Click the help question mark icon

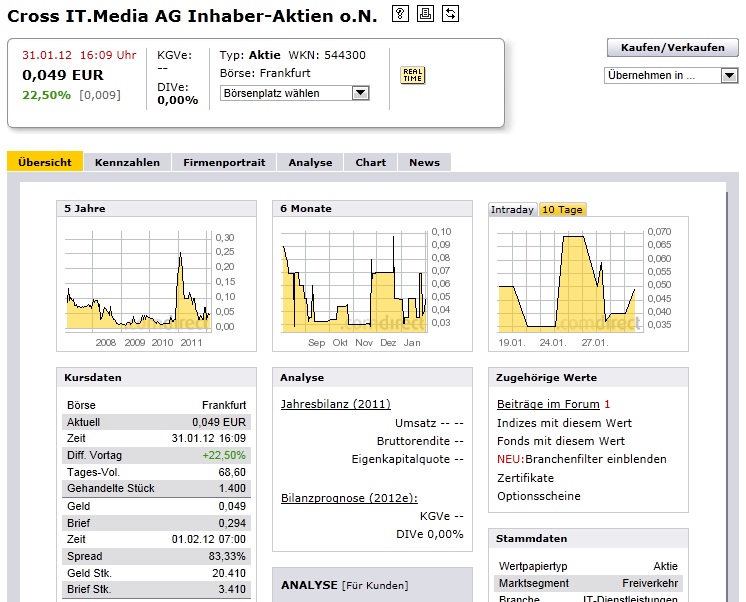(400, 13)
